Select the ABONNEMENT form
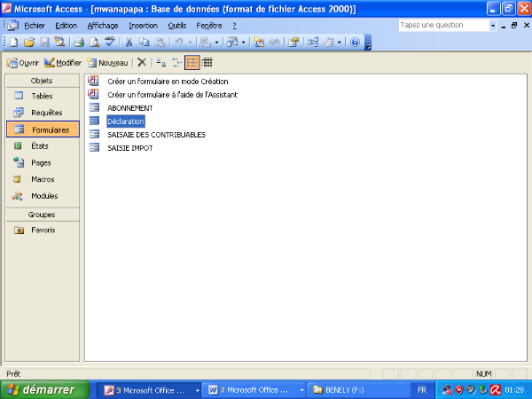532x399 pixels. [x=130, y=108]
